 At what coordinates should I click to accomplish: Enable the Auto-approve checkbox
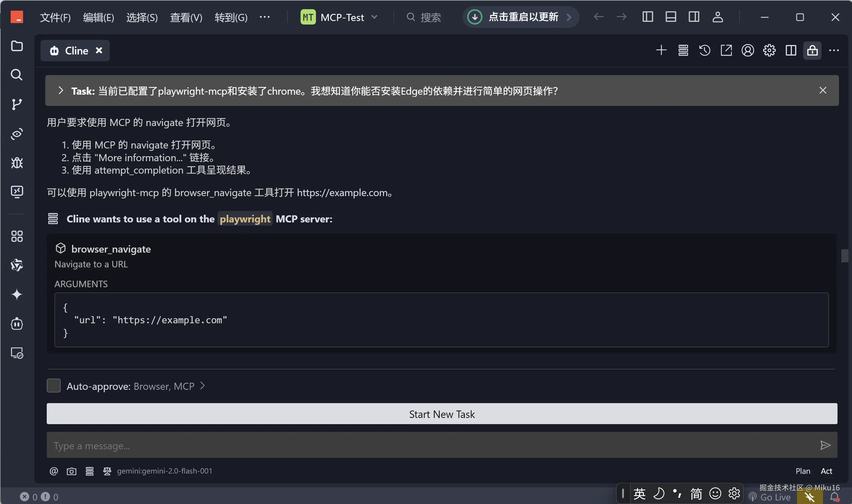(54, 386)
